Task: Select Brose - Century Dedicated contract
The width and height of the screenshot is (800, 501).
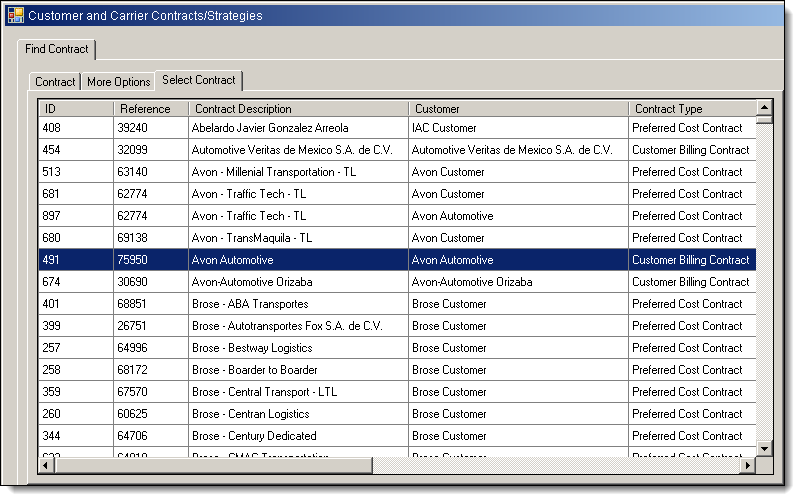Action: click(x=298, y=435)
